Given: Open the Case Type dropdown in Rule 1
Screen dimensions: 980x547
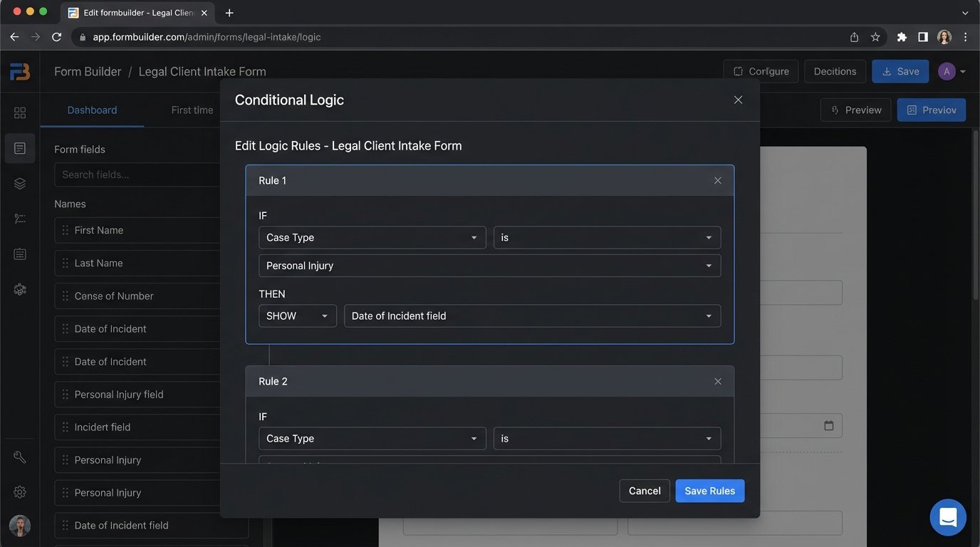Looking at the screenshot, I should tap(372, 237).
